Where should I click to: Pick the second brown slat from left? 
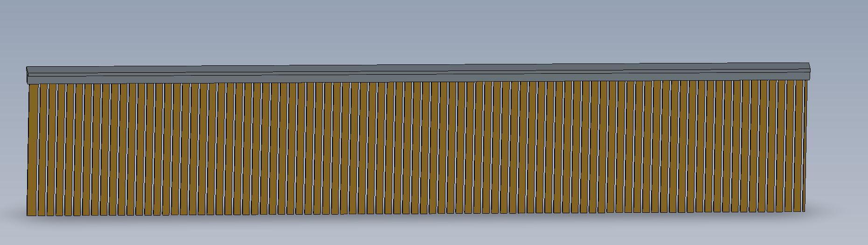coord(43,149)
